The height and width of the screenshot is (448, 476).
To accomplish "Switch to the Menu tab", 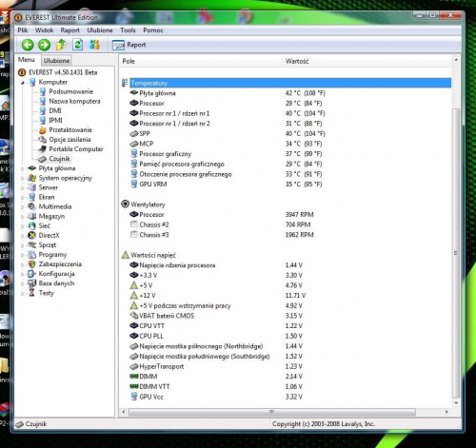I will coord(27,60).
